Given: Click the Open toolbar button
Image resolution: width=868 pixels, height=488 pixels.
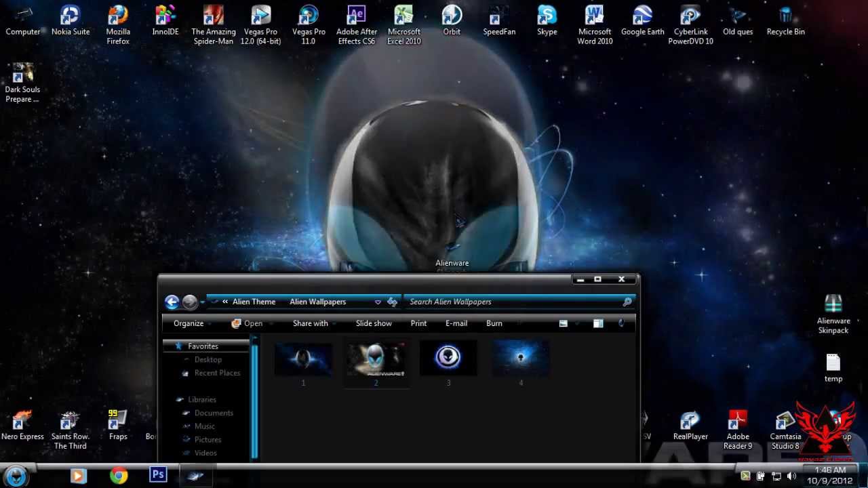Looking at the screenshot, I should pyautogui.click(x=247, y=323).
